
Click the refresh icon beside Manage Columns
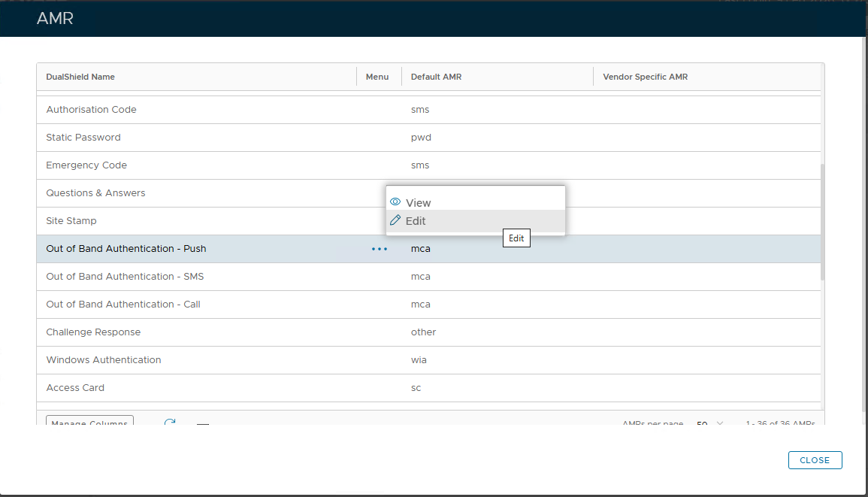[170, 423]
